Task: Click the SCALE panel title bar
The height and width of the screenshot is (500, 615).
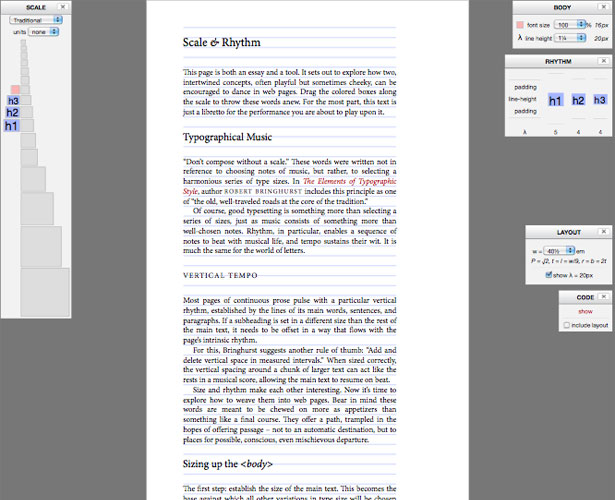Action: [x=36, y=7]
